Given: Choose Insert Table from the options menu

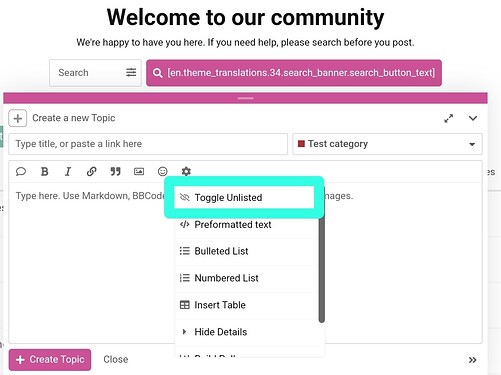Looking at the screenshot, I should click(247, 305).
